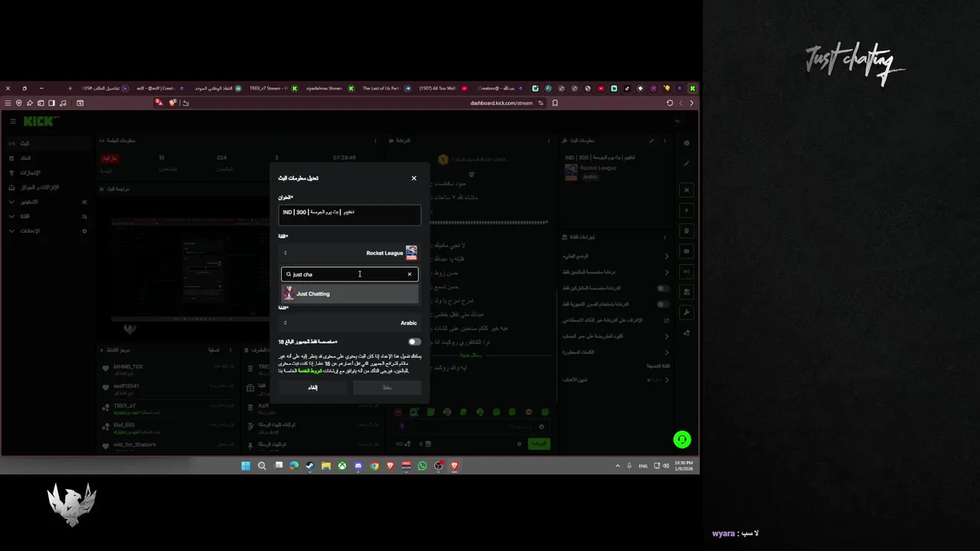Click the cancel button in the dialog
This screenshot has width=980, height=551.
[x=312, y=387]
